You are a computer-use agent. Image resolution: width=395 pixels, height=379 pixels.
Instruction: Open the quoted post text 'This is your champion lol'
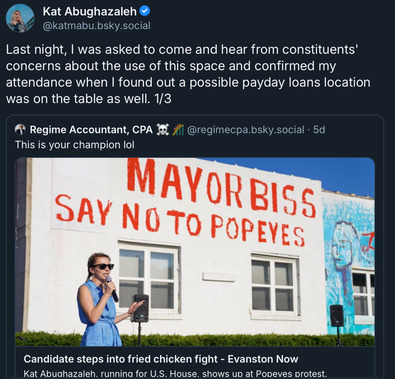point(75,145)
